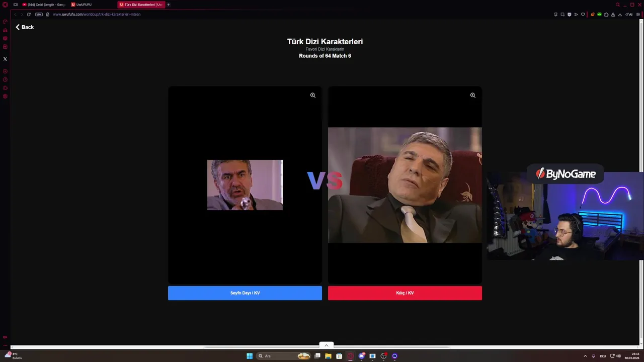
Task: Bookmark page with the heart icon
Action: point(583,15)
